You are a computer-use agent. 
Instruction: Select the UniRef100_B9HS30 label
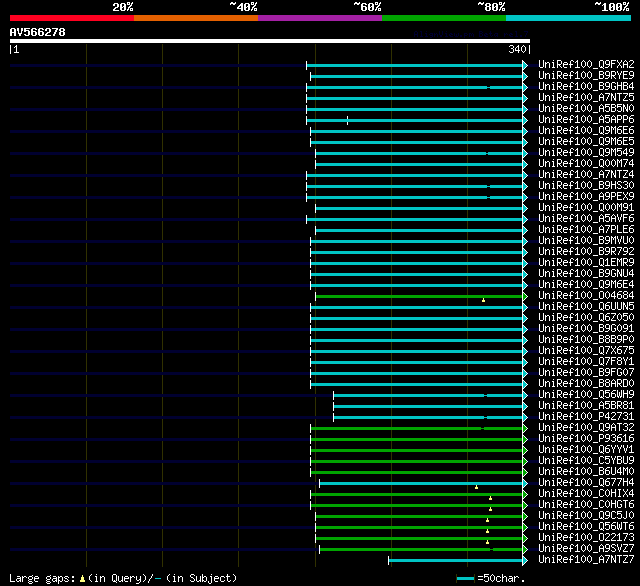[x=586, y=186]
